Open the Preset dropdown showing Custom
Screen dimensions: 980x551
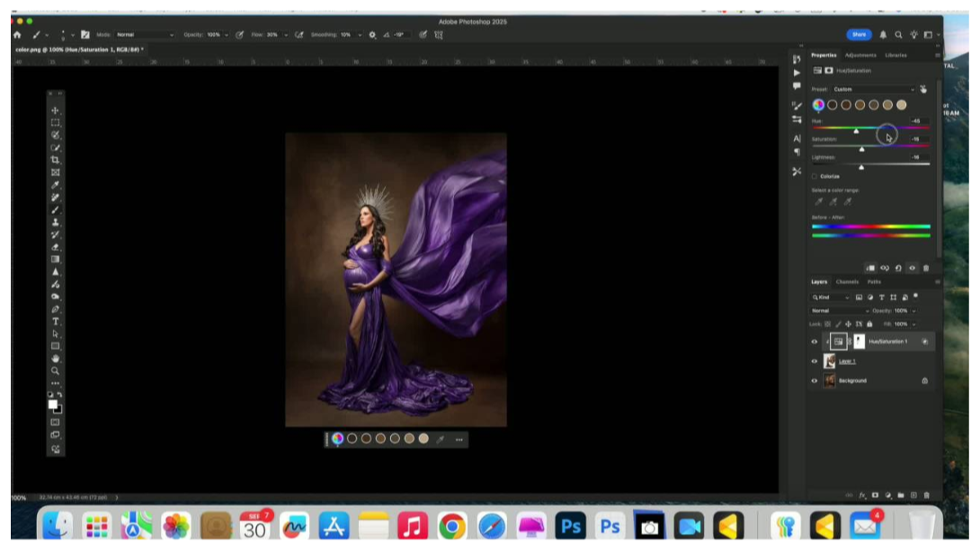[x=872, y=89]
